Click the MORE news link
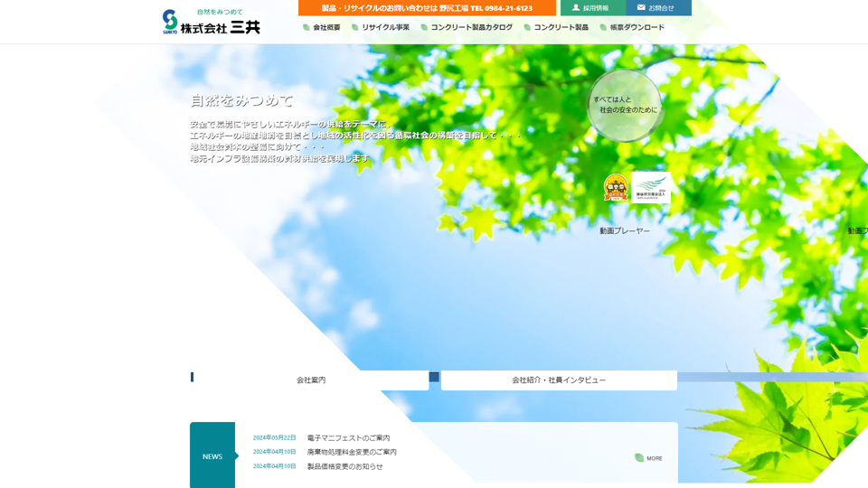 tap(655, 458)
